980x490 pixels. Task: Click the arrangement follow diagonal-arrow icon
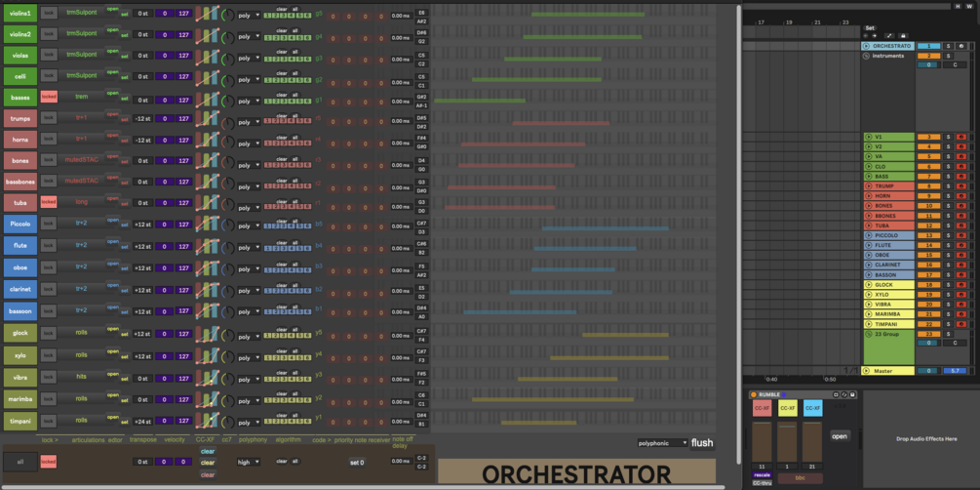pyautogui.click(x=888, y=36)
